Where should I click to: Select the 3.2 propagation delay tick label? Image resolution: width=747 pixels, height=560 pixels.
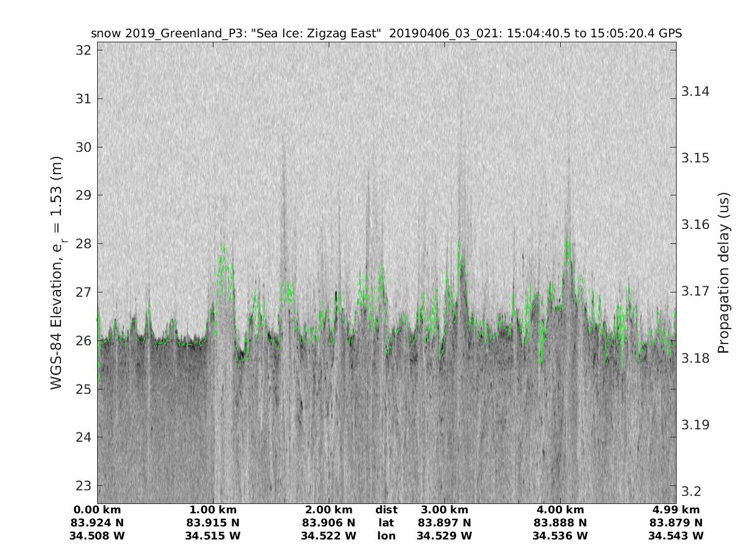coord(690,491)
